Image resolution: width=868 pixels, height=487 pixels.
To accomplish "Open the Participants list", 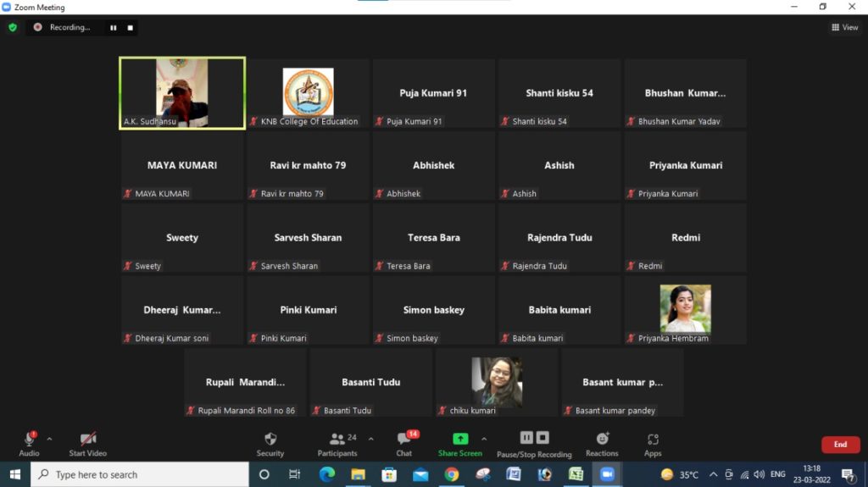I will point(337,444).
